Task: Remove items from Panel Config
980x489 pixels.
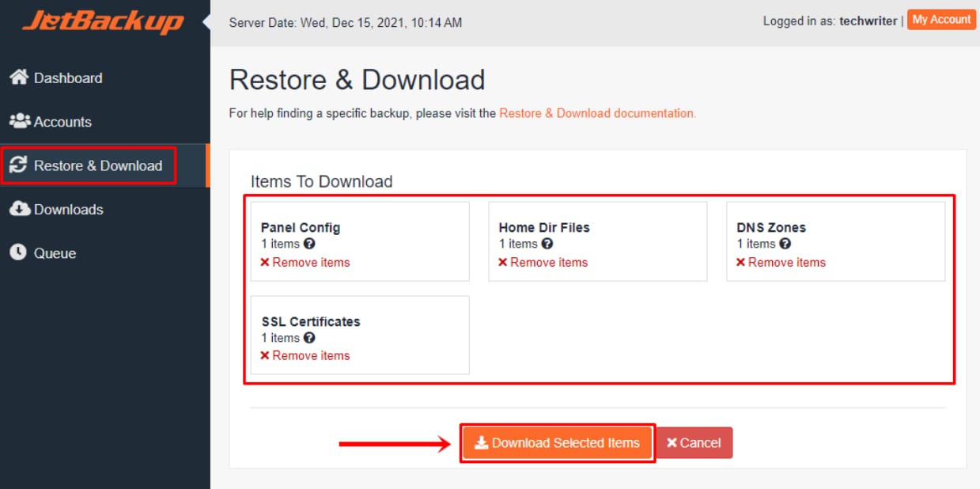Action: click(305, 262)
